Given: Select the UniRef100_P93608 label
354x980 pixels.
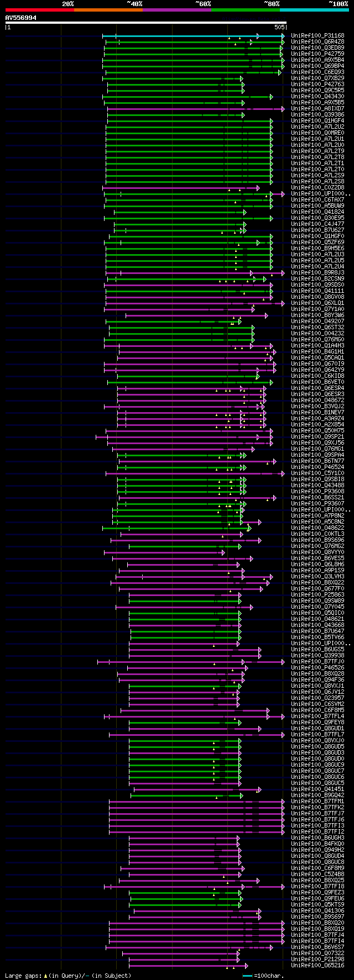Looking at the screenshot, I should (317, 492).
